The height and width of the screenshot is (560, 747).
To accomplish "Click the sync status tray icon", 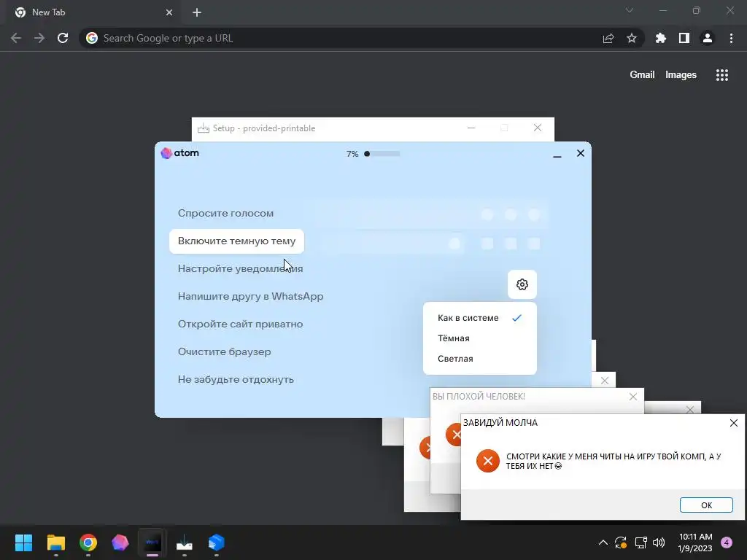I will tap(621, 542).
